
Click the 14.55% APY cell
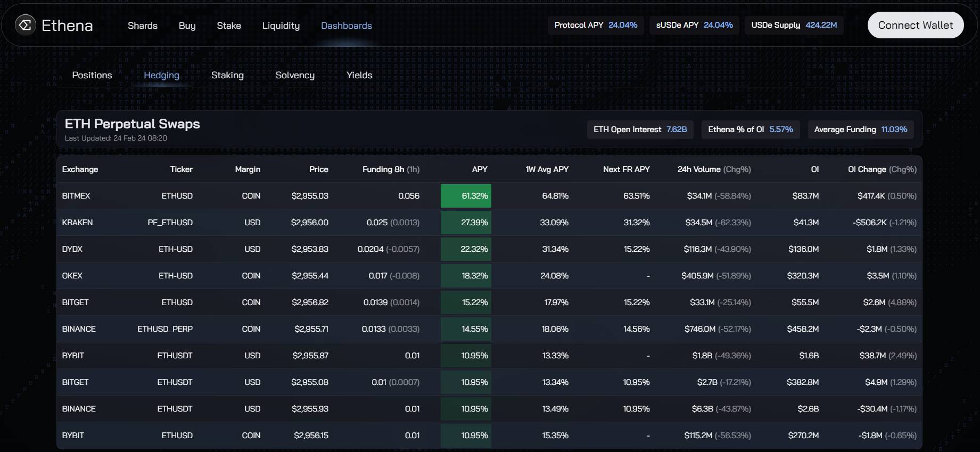click(x=466, y=329)
